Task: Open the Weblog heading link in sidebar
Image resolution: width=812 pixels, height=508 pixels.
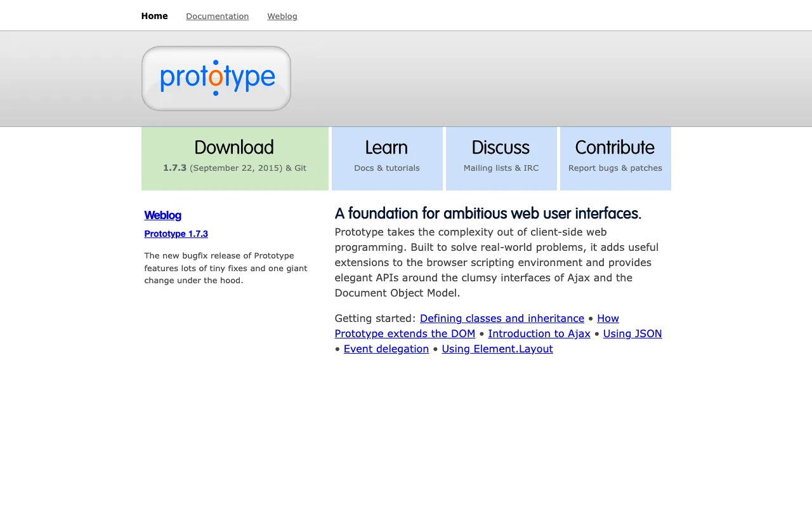Action: (x=163, y=215)
